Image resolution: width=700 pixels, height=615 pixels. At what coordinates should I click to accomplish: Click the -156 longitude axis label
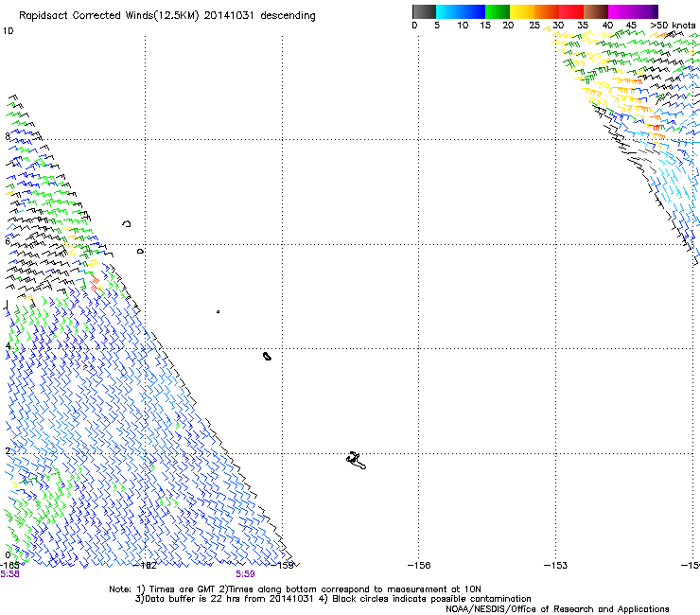click(419, 566)
